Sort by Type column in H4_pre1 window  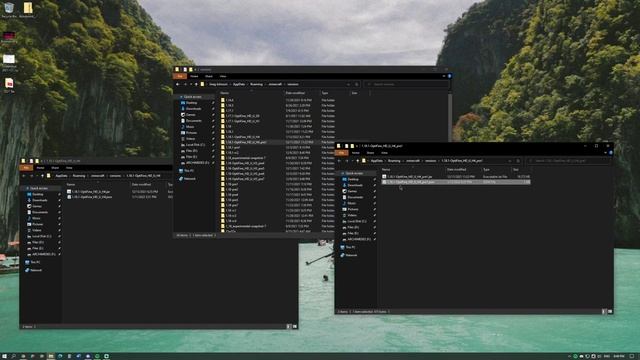point(486,169)
